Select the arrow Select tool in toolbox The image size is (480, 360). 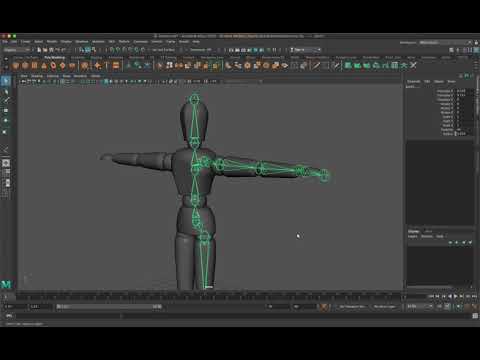[x=6, y=81]
